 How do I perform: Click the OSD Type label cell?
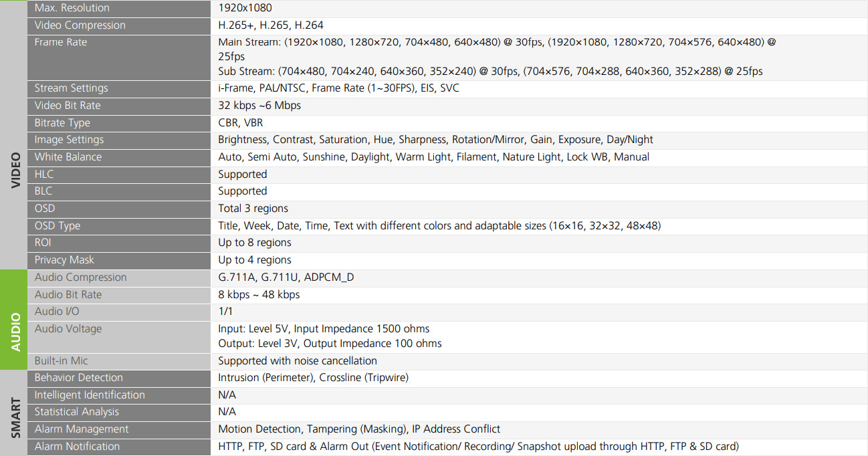point(58,226)
